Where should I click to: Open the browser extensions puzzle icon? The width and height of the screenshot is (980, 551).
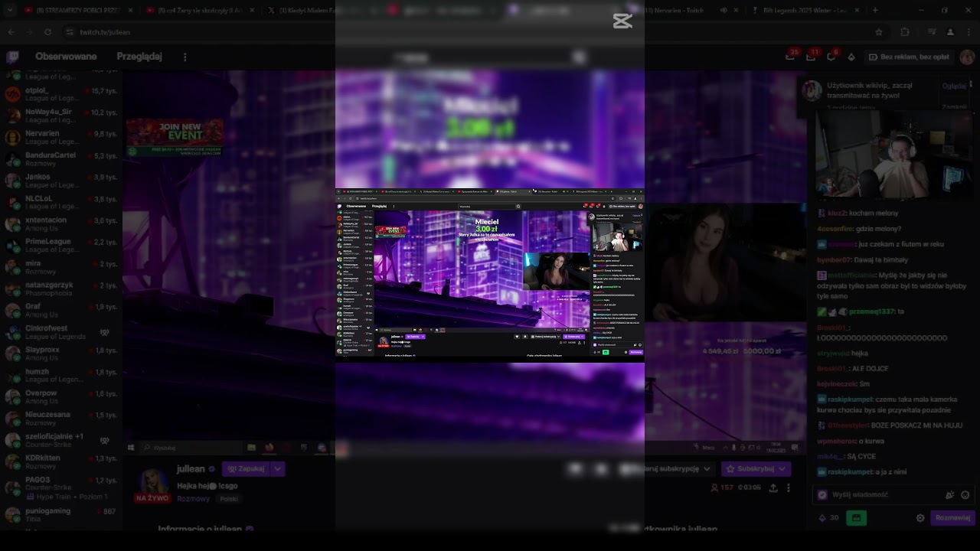click(x=906, y=32)
